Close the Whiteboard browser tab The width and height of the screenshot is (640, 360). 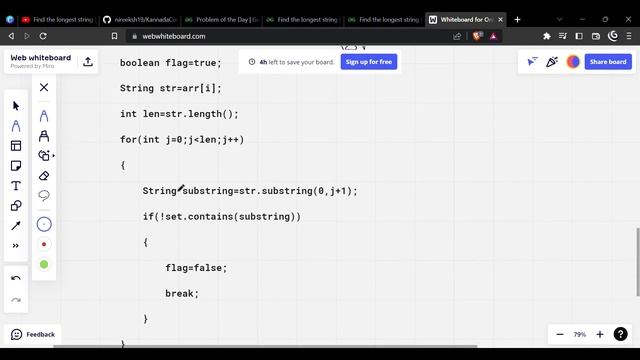[x=500, y=20]
